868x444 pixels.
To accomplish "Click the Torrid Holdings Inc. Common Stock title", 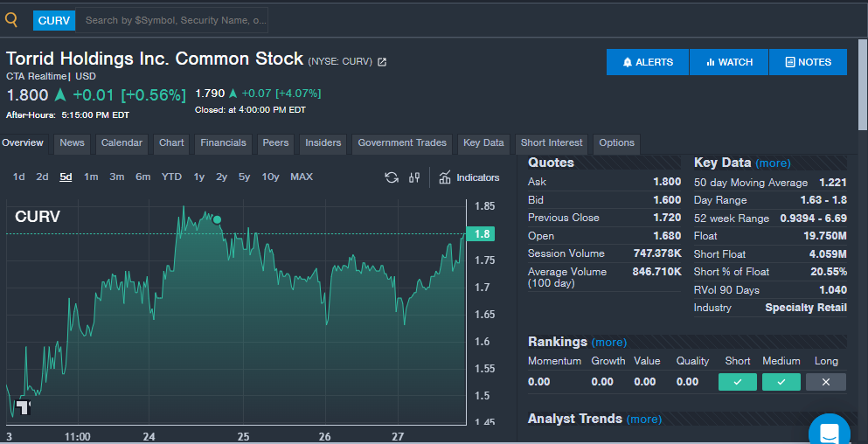I will 155,59.
